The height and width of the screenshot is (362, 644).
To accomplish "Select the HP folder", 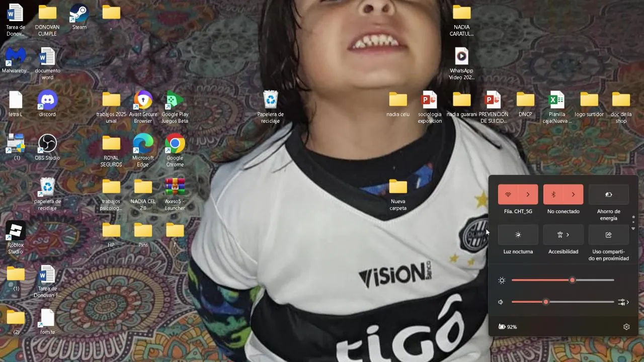I will [x=111, y=235].
